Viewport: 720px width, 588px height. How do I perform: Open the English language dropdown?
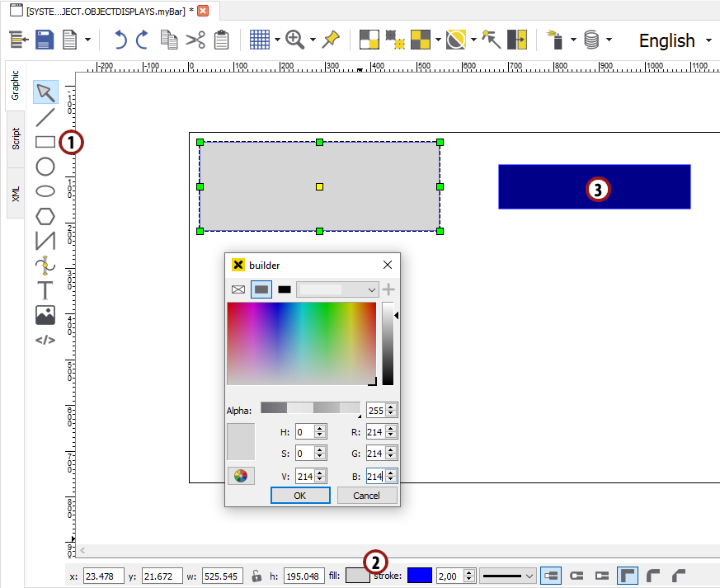(675, 40)
